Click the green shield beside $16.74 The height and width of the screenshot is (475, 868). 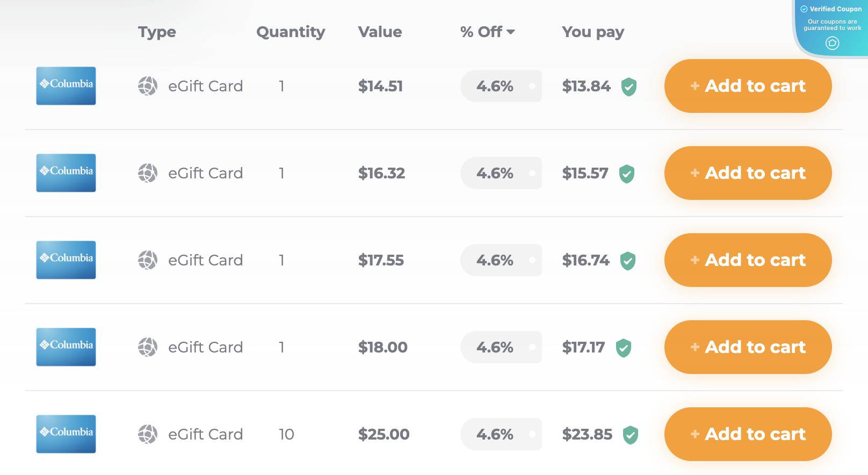click(x=627, y=260)
